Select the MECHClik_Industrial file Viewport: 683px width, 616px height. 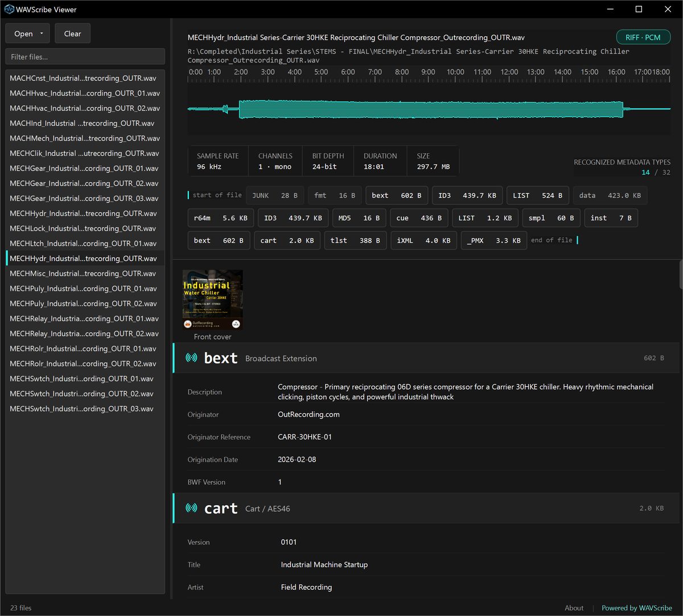(85, 153)
